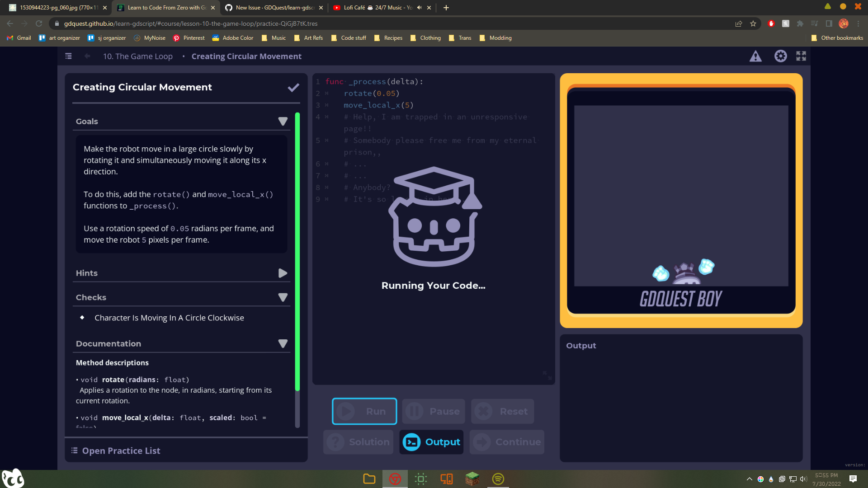Image resolution: width=868 pixels, height=488 pixels.
Task: Expand the Hints section
Action: pos(283,273)
